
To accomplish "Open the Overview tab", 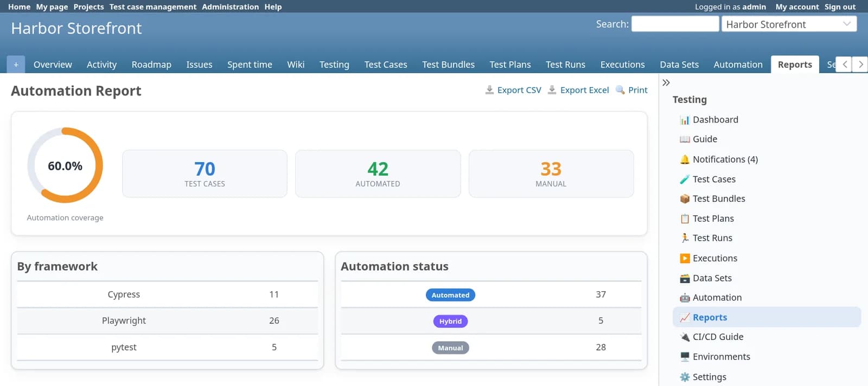I will [x=53, y=65].
